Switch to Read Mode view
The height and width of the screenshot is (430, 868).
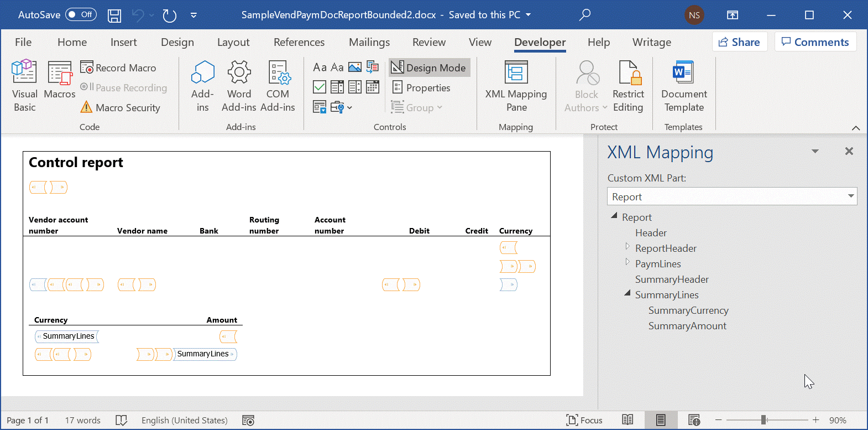click(x=628, y=420)
